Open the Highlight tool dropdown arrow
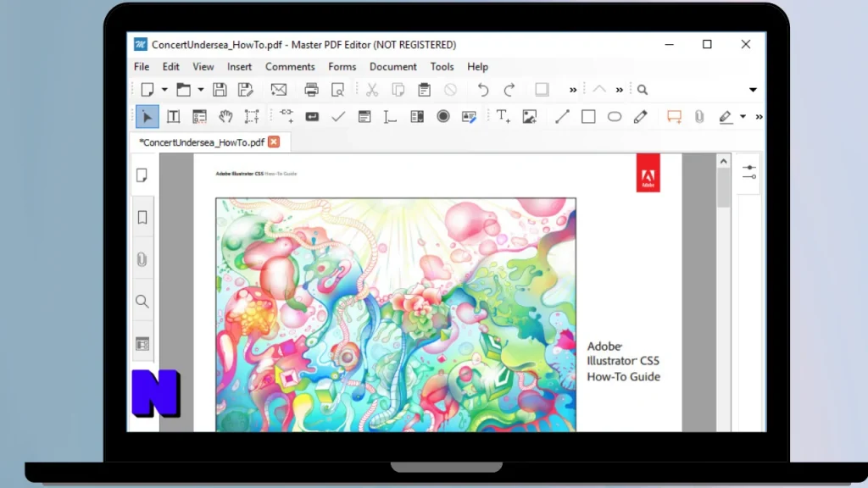Image resolution: width=868 pixels, height=488 pixels. click(x=743, y=117)
